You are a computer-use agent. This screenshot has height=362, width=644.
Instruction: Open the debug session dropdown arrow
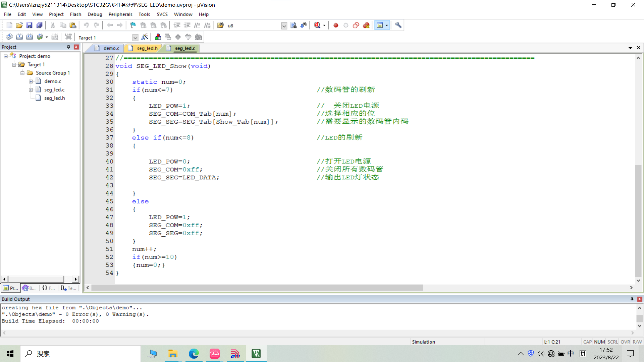[324, 25]
